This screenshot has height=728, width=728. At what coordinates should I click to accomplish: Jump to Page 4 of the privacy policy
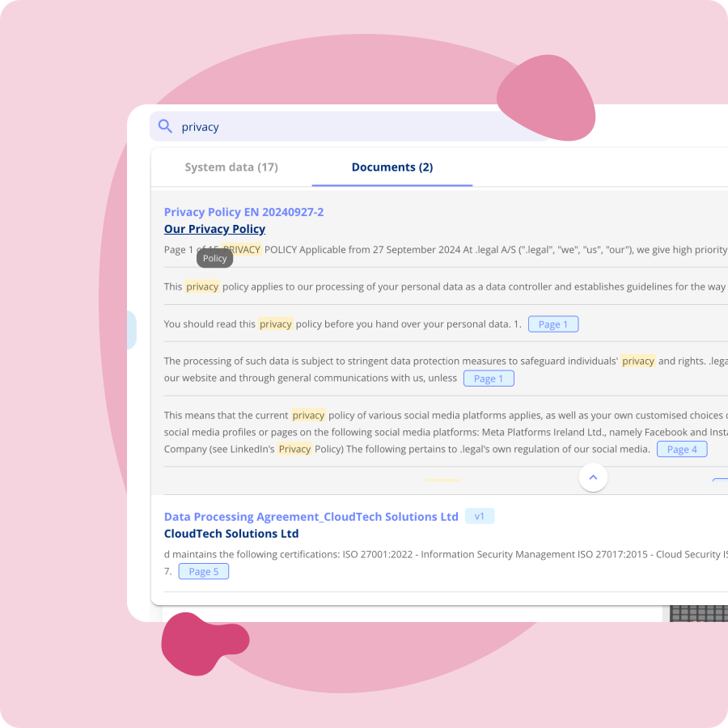[682, 450]
